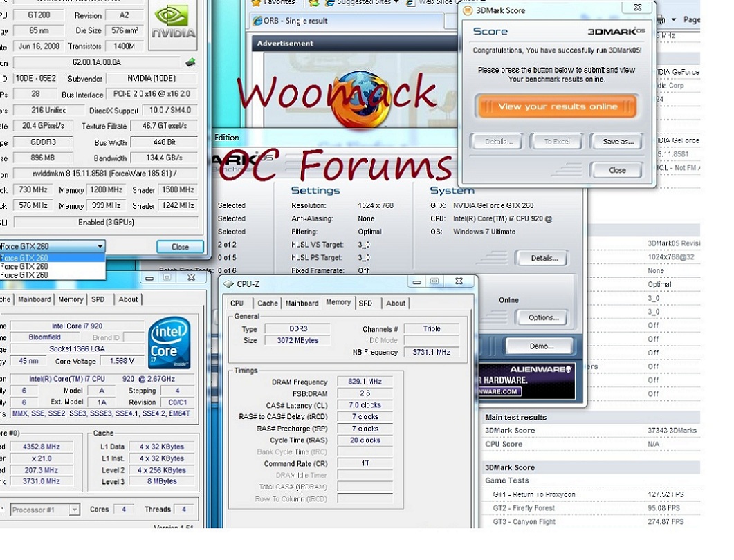Image resolution: width=734 pixels, height=560 pixels.
Task: Click the GT2 - Firefly Forest row
Action: [x=591, y=508]
